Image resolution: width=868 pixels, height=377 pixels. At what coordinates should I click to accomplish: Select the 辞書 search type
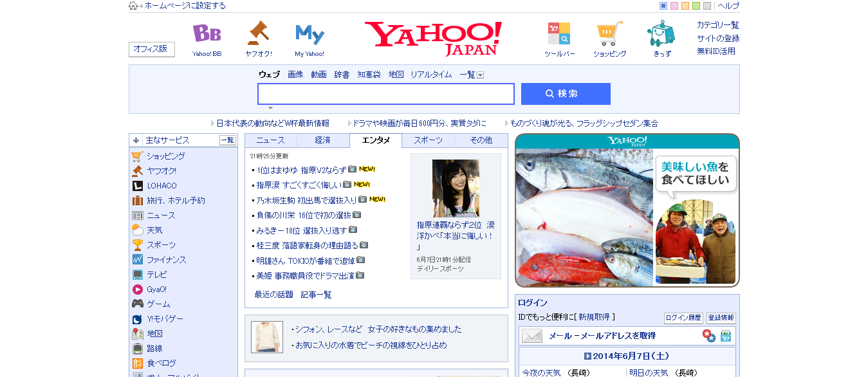(x=342, y=75)
